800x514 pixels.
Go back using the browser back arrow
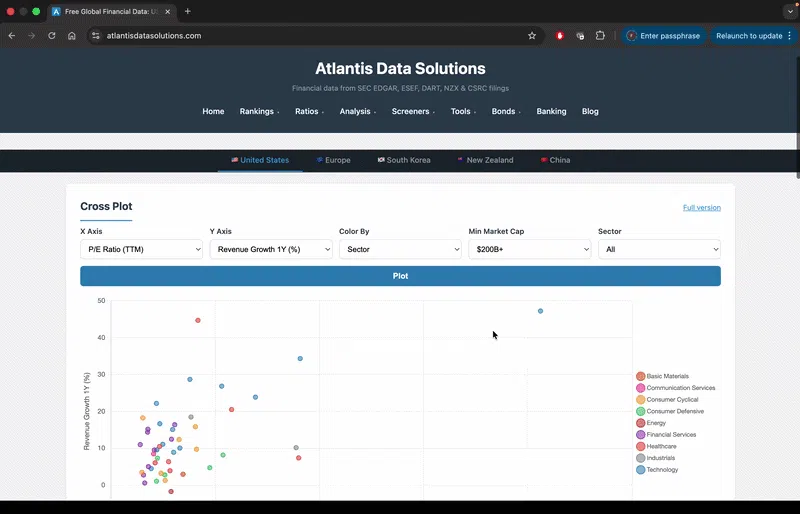click(x=12, y=36)
